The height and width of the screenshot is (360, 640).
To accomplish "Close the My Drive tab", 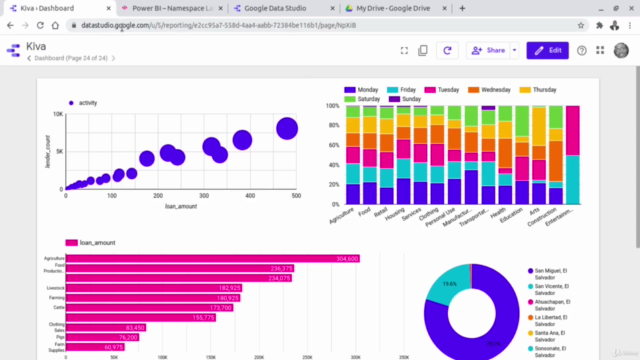I will tap(444, 8).
